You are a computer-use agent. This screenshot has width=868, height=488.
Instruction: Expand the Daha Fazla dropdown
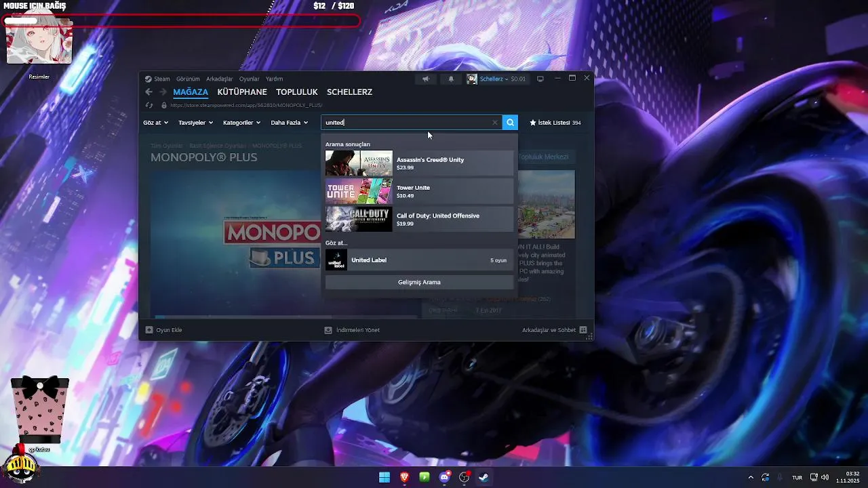tap(290, 123)
